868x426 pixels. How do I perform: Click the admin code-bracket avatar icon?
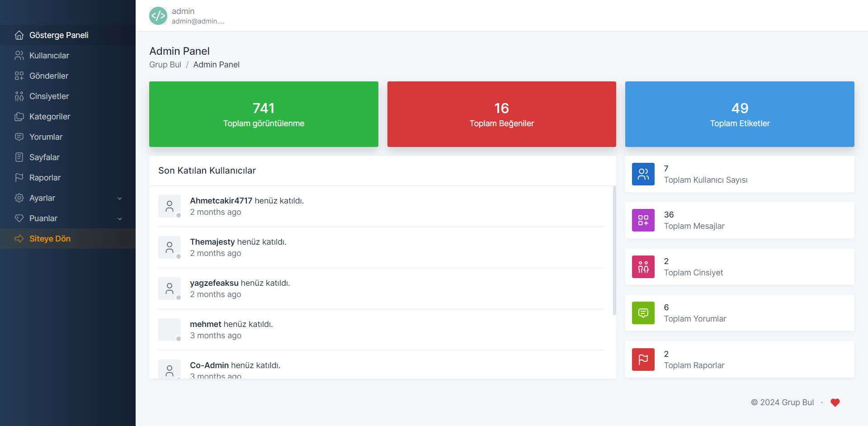(x=158, y=16)
